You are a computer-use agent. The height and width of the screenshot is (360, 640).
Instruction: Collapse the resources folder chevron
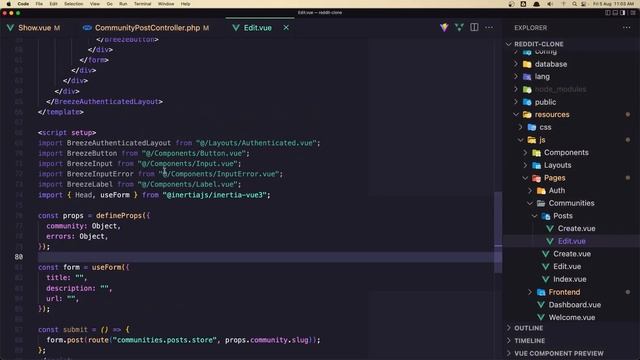coord(516,115)
